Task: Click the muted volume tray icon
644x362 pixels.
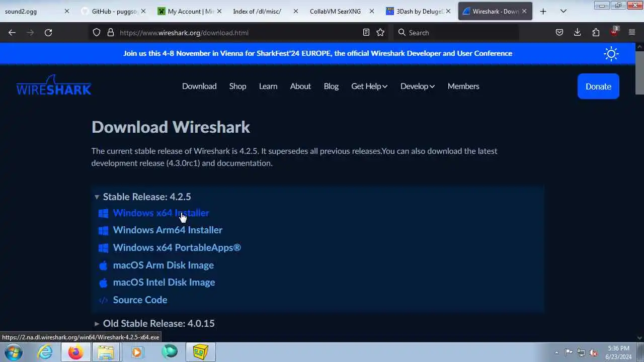Action: pos(594,352)
